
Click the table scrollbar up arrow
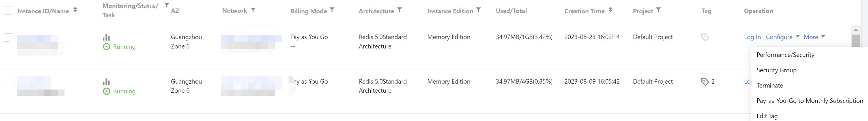[x=856, y=30]
